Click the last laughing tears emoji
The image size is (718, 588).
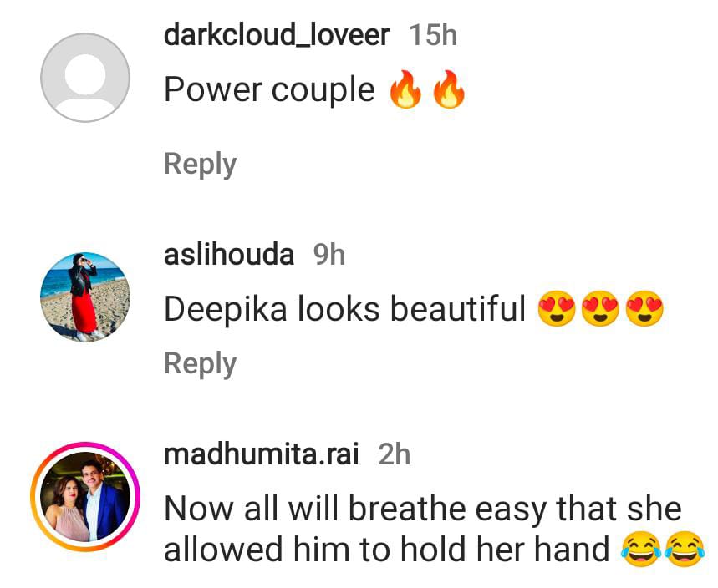[x=685, y=549]
